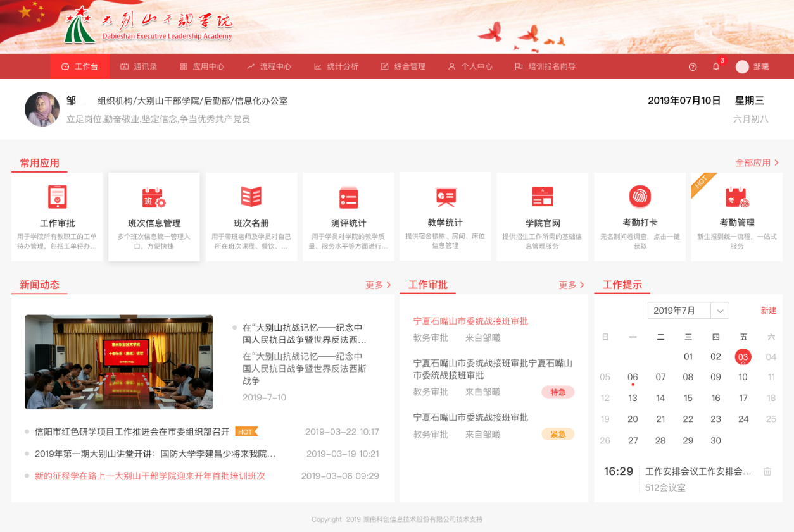Image resolution: width=794 pixels, height=532 pixels.
Task: Open red news 新的征程学在路上
Action: point(150,476)
